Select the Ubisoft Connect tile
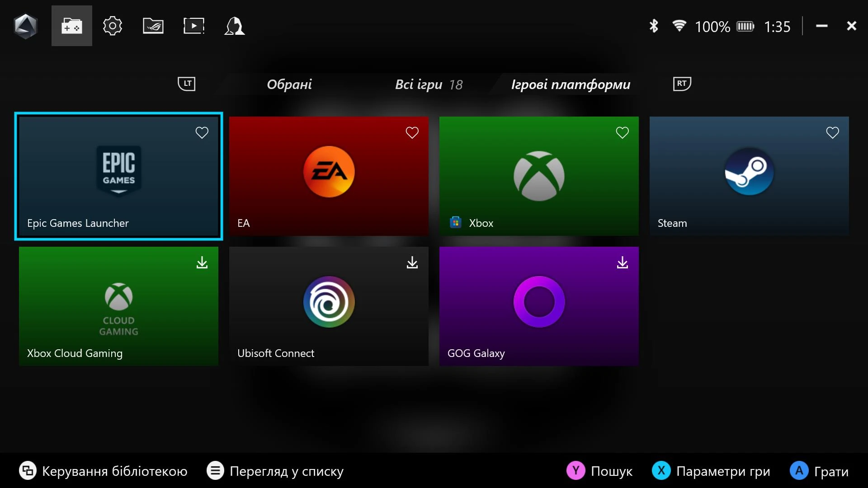 [x=329, y=306]
